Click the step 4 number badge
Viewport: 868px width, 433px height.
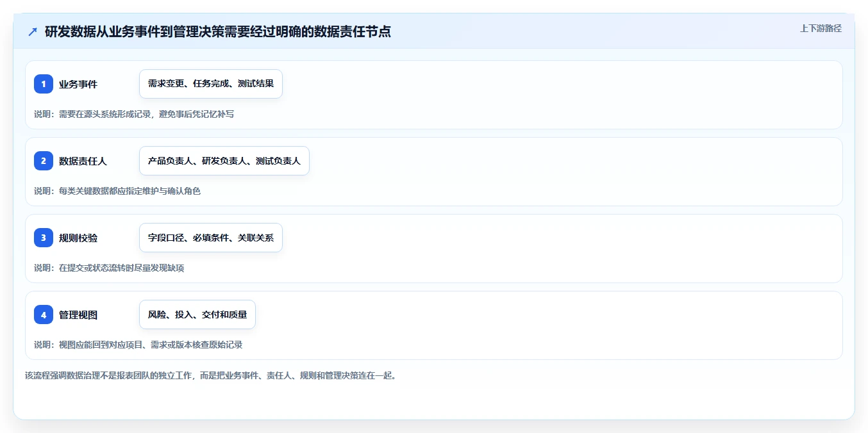point(44,315)
